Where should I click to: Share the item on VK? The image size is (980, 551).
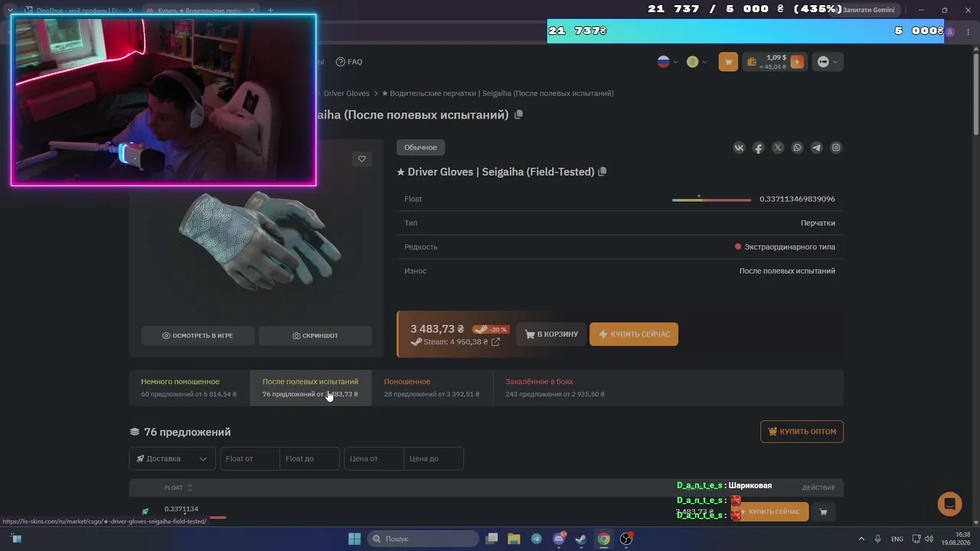(739, 148)
